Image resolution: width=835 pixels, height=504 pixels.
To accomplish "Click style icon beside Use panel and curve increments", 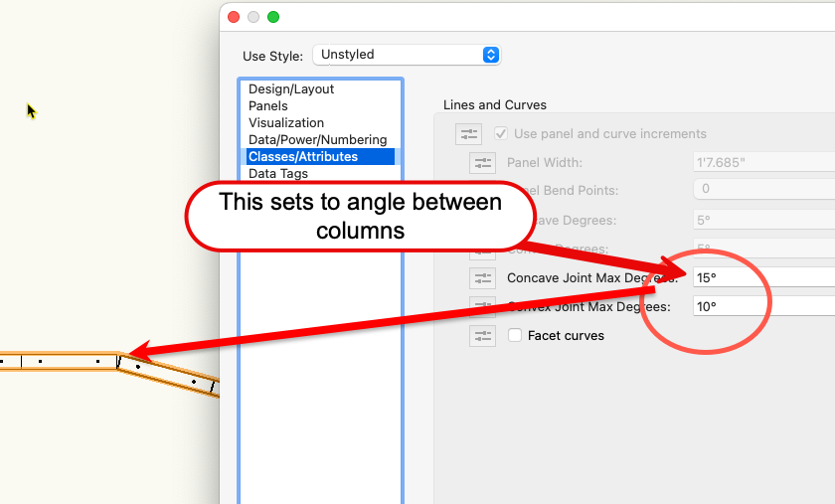I will coord(468,133).
